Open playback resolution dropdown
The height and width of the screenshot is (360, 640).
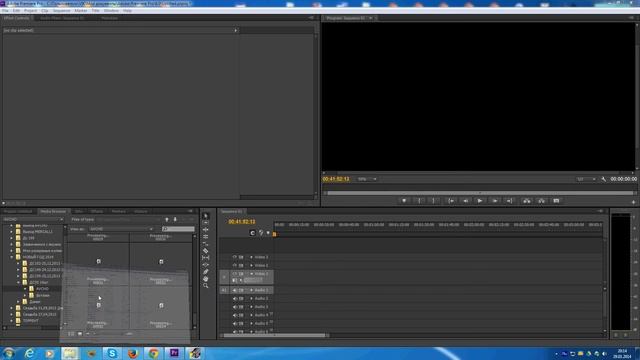(586, 179)
